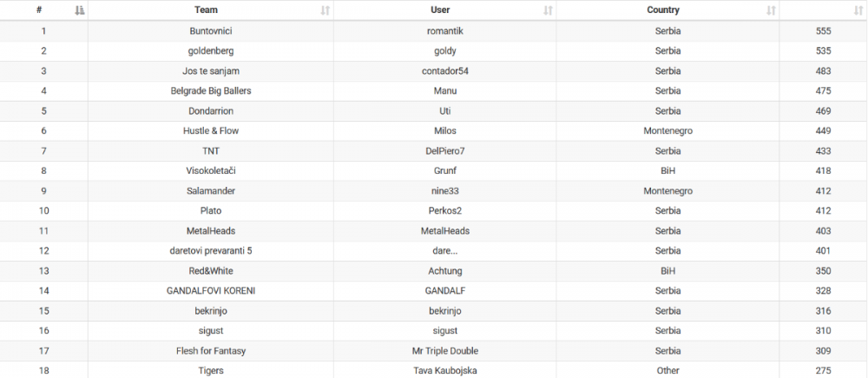The width and height of the screenshot is (868, 378).
Task: Open Belgrade Big Ballers team entry
Action: click(x=211, y=91)
